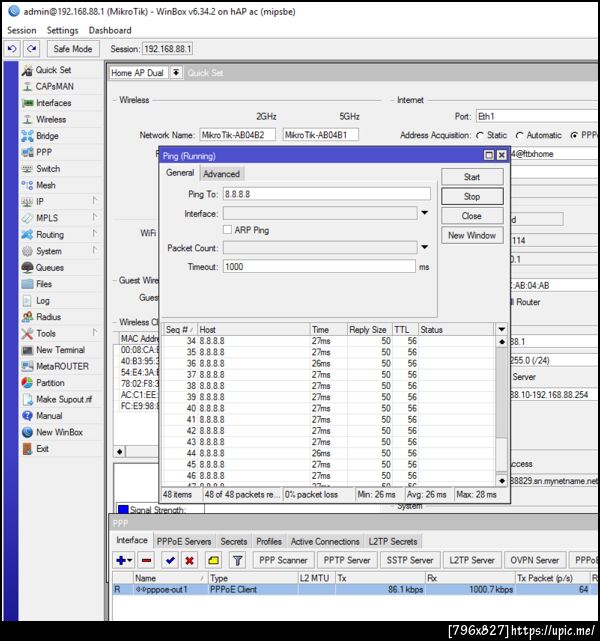
Task: Click the ping results vertical scrollbar
Action: pos(501,411)
